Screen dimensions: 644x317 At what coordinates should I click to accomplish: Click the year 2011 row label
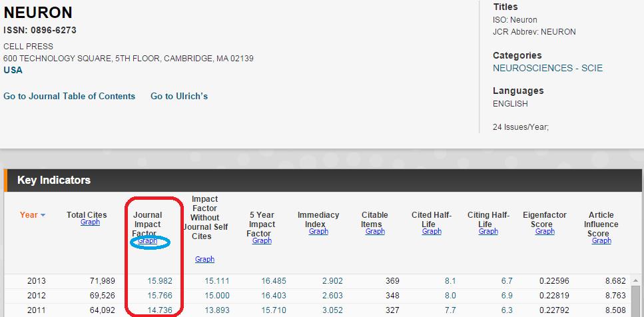click(37, 310)
